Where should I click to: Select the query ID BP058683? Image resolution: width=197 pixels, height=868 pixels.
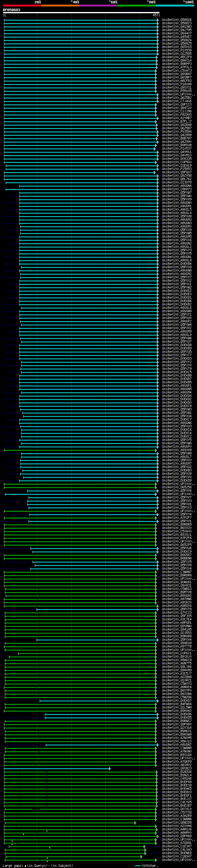tap(11, 10)
